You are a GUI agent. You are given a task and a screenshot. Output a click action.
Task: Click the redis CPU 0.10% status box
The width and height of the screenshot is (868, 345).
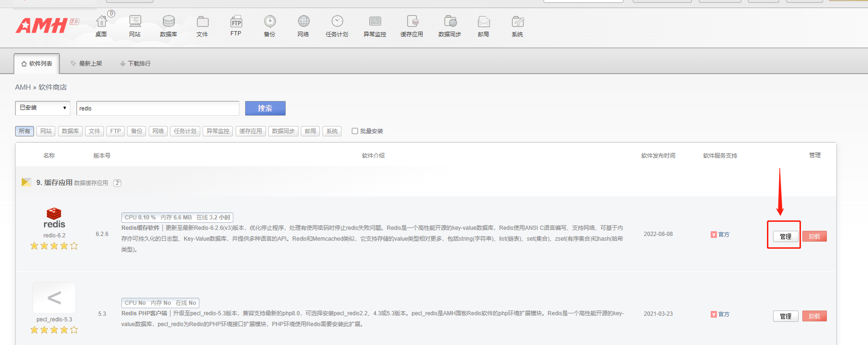[177, 218]
